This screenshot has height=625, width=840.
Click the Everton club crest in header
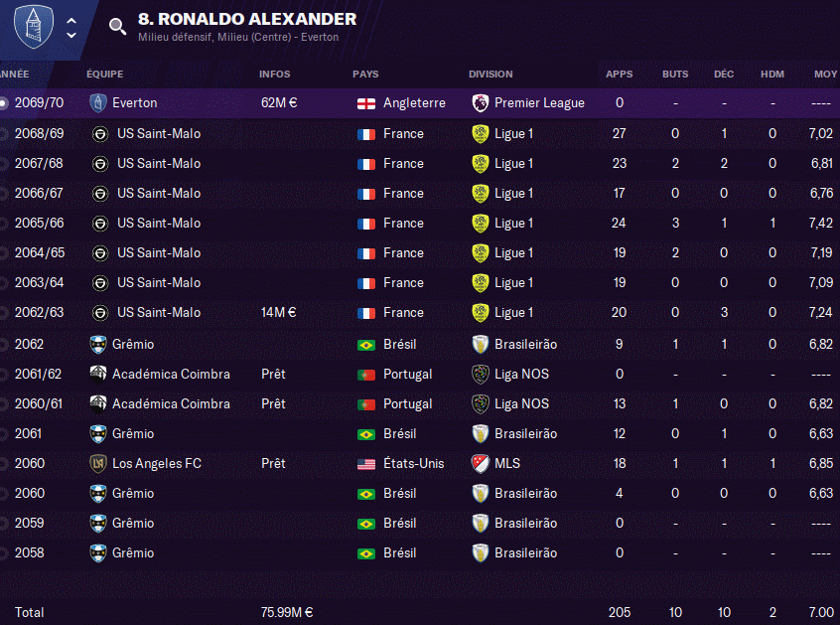[x=34, y=27]
